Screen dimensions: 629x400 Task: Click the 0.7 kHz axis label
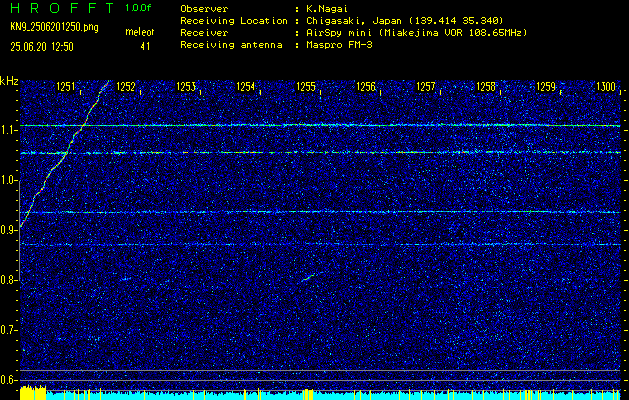click(x=7, y=330)
